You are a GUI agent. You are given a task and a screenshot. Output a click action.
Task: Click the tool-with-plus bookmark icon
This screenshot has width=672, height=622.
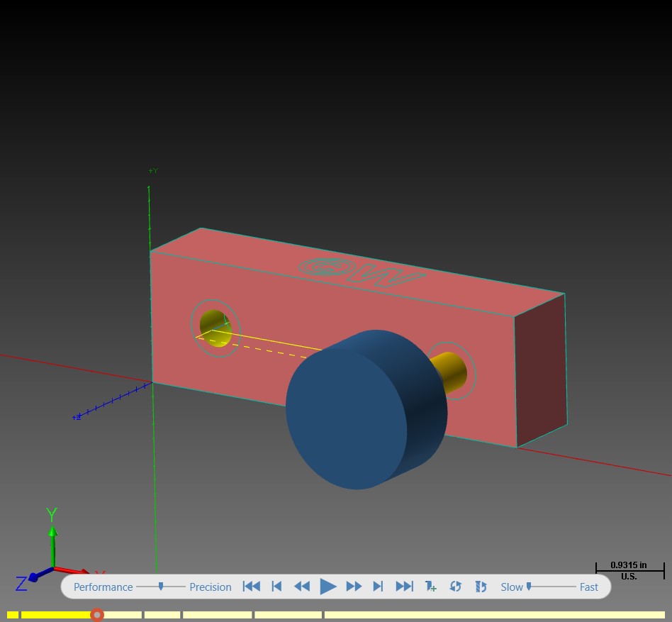point(430,587)
